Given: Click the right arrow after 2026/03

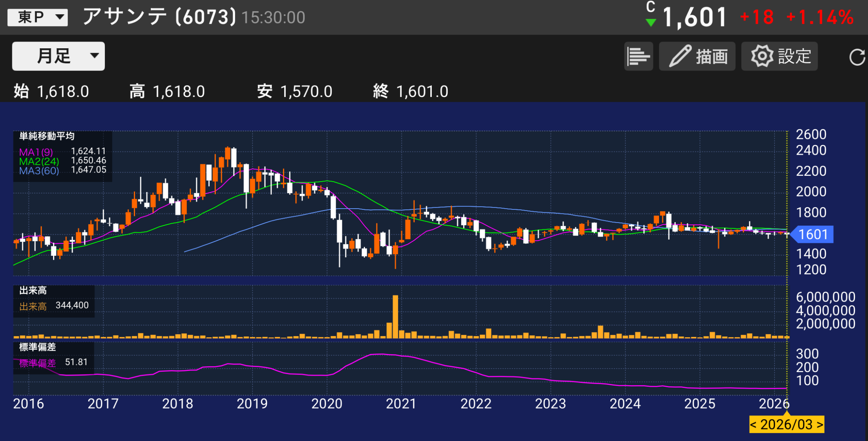Looking at the screenshot, I should (820, 425).
